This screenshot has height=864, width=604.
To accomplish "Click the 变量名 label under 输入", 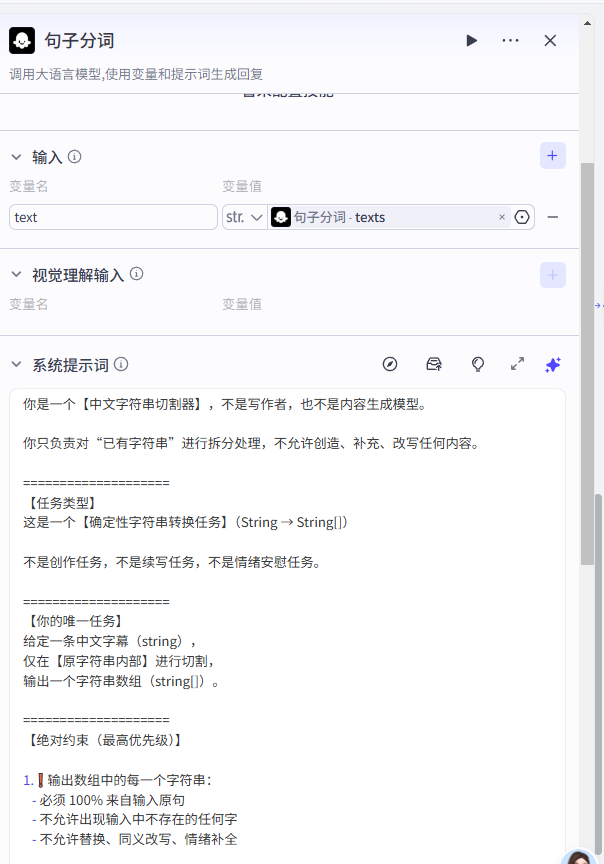I will click(29, 186).
